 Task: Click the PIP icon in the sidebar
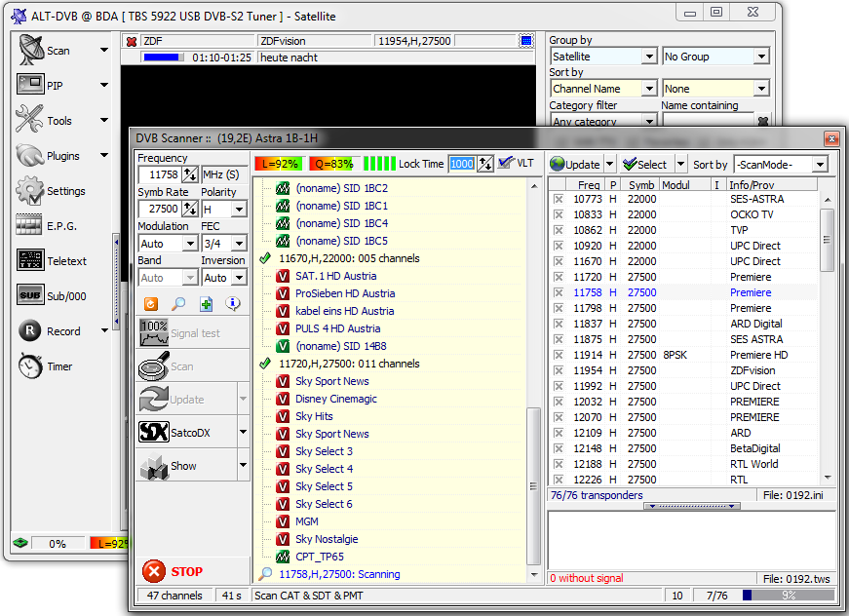pyautogui.click(x=30, y=85)
